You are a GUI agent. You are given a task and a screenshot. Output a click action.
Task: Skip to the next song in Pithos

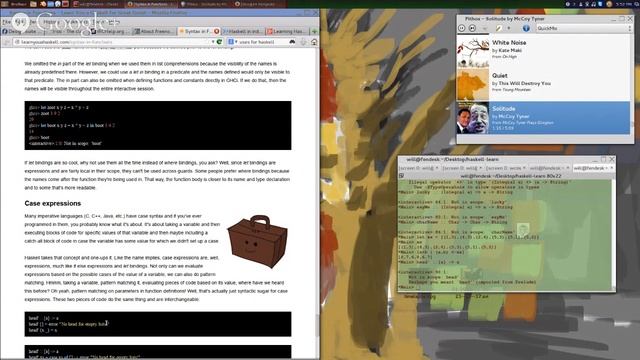(x=472, y=28)
